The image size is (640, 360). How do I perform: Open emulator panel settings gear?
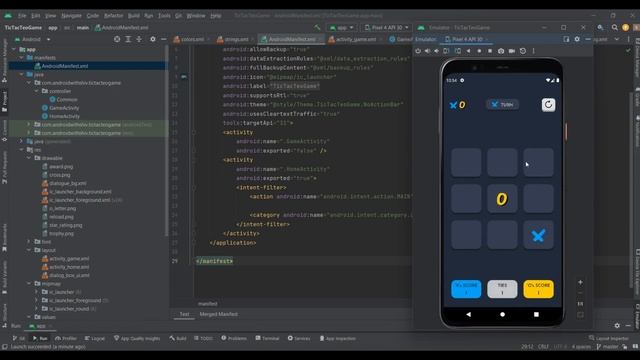pos(577,39)
